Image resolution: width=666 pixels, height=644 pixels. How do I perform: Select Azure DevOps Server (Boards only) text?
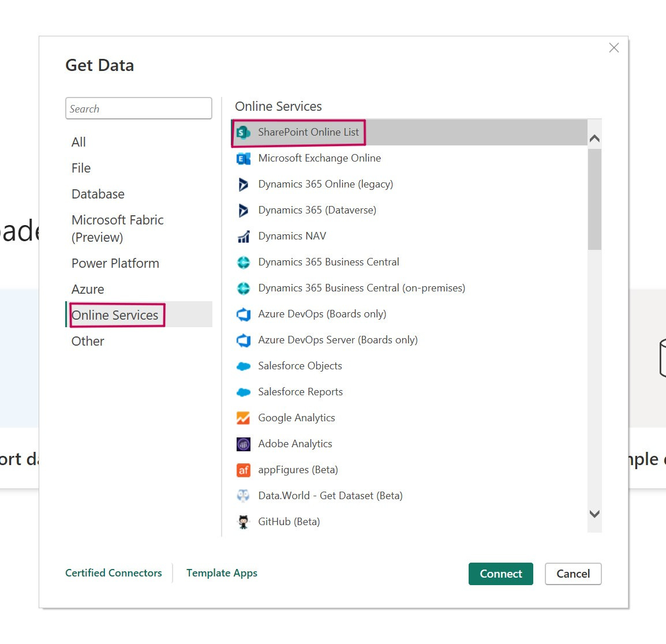[x=338, y=340]
